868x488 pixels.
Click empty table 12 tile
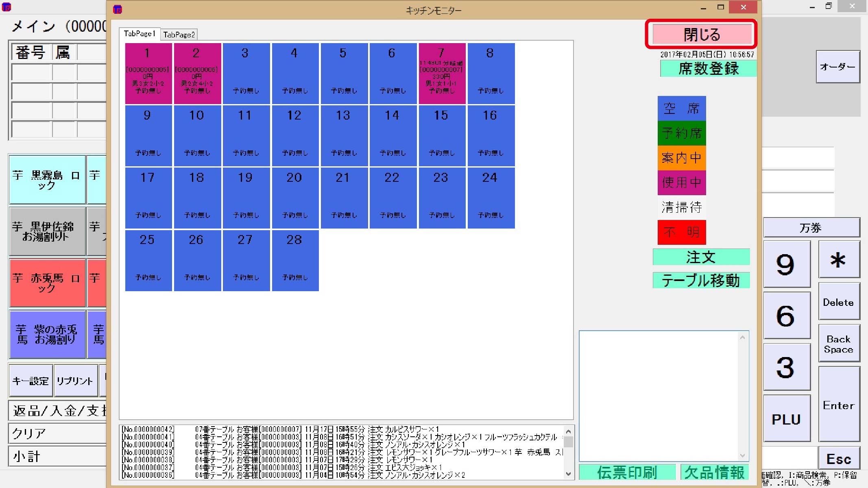point(295,135)
